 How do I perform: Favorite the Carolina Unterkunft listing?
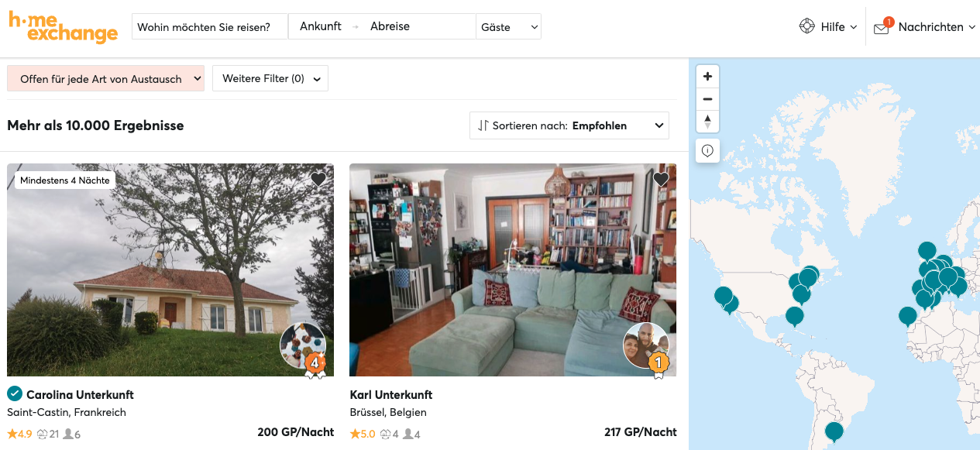point(318,180)
